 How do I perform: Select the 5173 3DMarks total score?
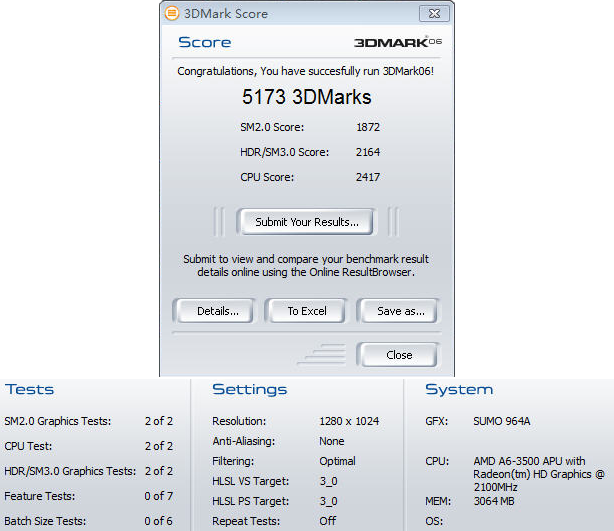point(306,97)
